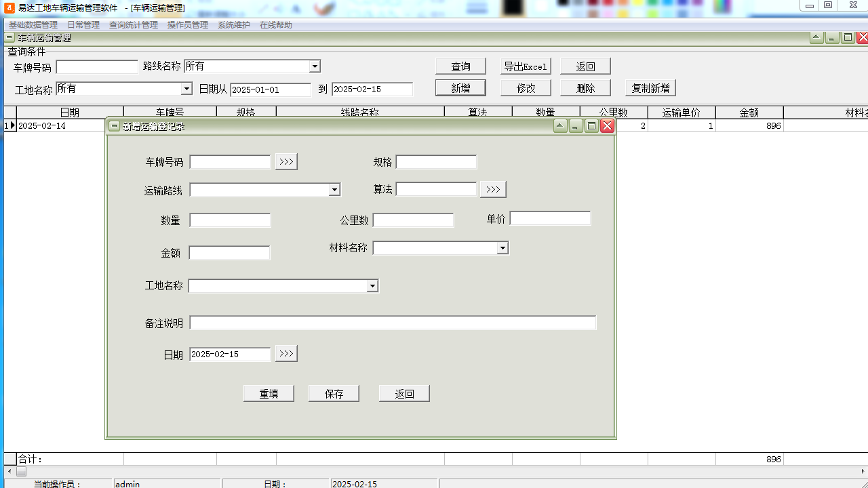This screenshot has width=868, height=488.
Task: Expand the 工地名称 dropdown in the dialog
Action: point(372,287)
